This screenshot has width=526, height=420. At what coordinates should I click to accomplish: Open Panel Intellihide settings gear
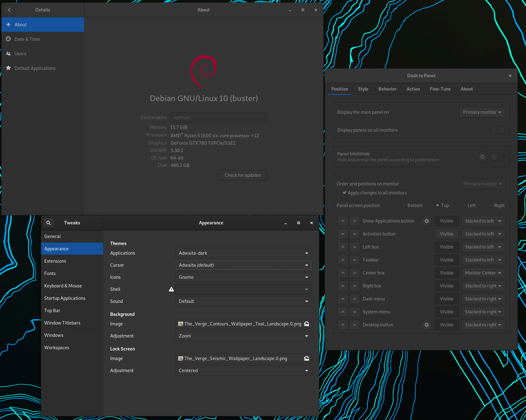click(x=482, y=157)
